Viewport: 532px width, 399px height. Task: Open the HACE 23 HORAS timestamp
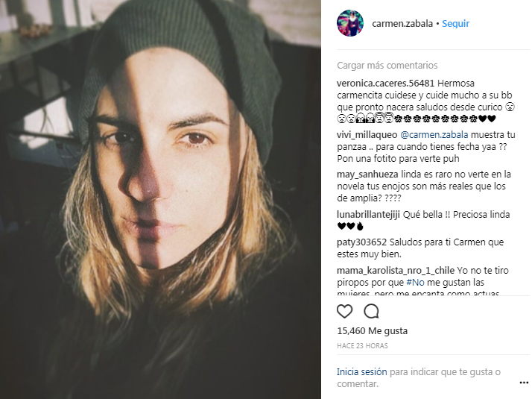pos(362,346)
